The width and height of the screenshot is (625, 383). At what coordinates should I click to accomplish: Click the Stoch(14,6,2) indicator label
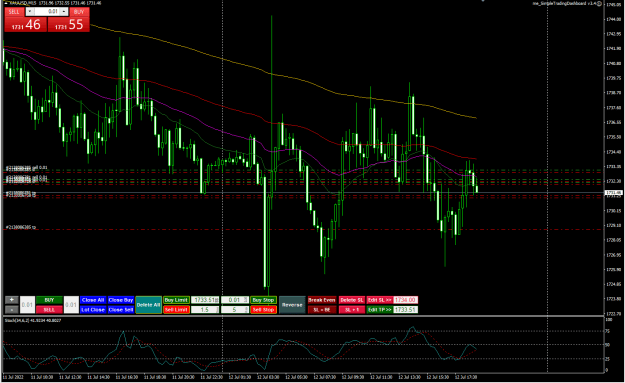tap(16, 320)
